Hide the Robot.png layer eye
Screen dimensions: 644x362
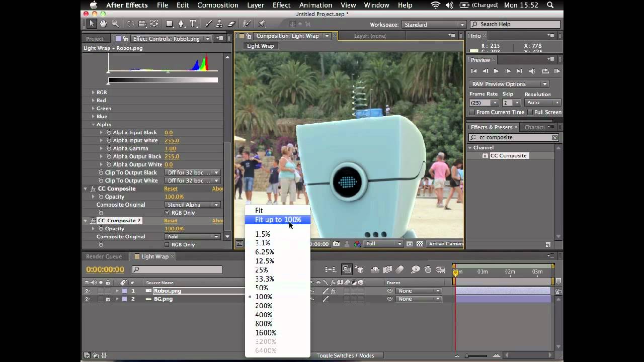[x=87, y=291]
